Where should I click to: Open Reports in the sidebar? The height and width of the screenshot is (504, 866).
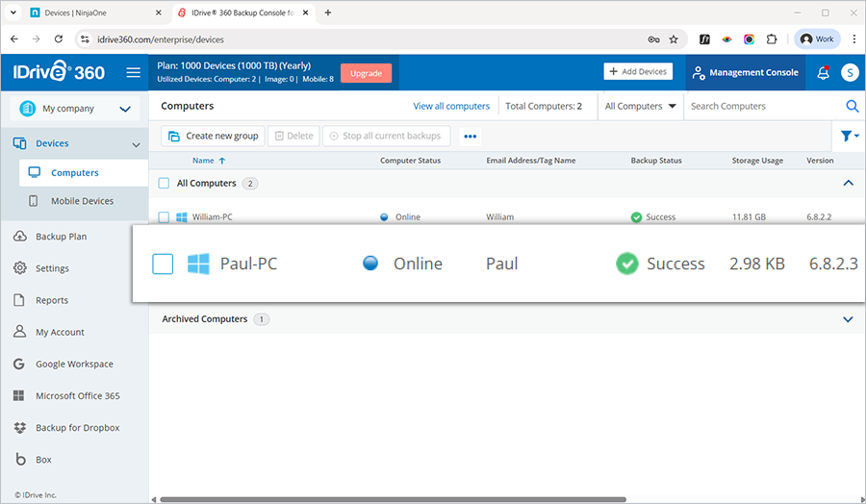(51, 300)
